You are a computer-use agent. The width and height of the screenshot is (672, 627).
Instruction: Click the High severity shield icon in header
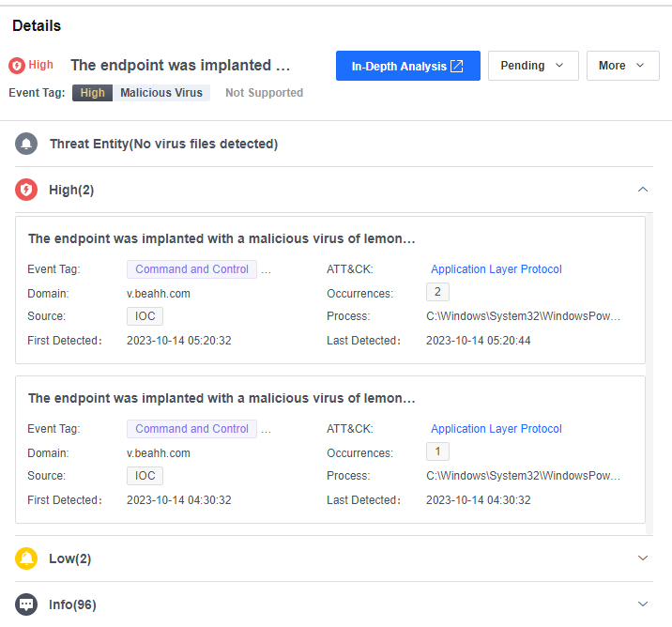click(x=16, y=66)
